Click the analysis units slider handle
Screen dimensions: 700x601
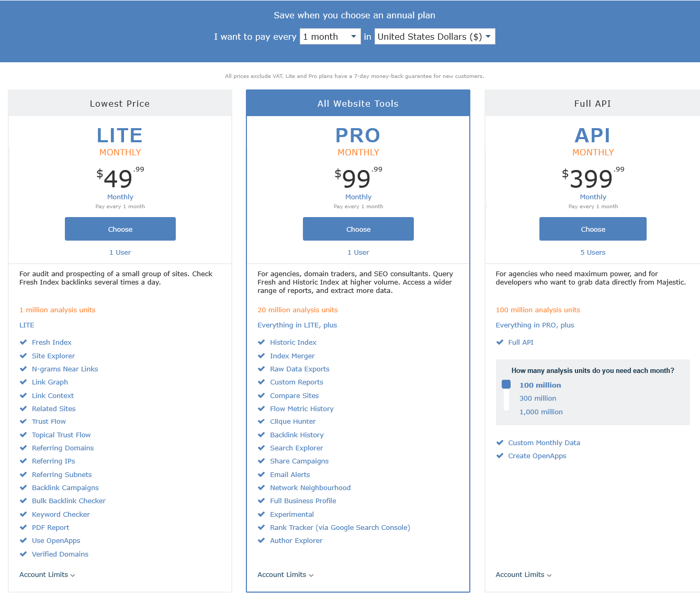506,384
